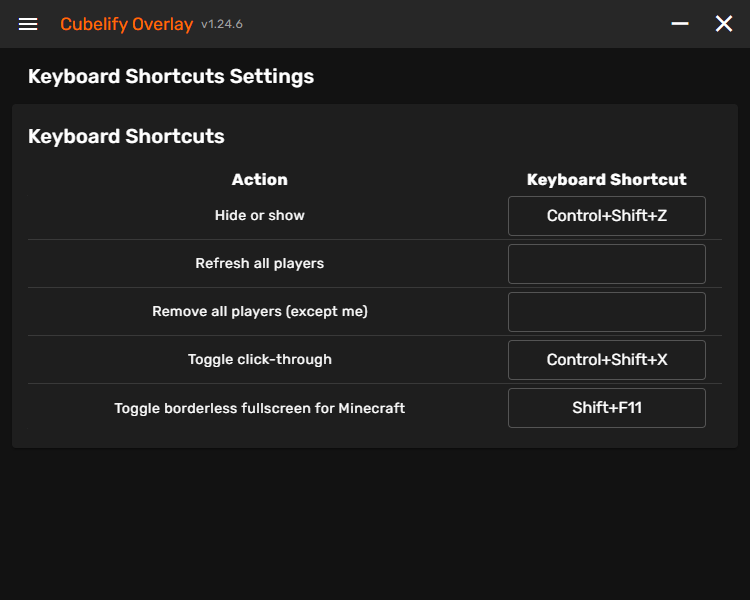Change the Control+Shift+X click-through shortcut
Screen dimensions: 750x600
point(606,360)
